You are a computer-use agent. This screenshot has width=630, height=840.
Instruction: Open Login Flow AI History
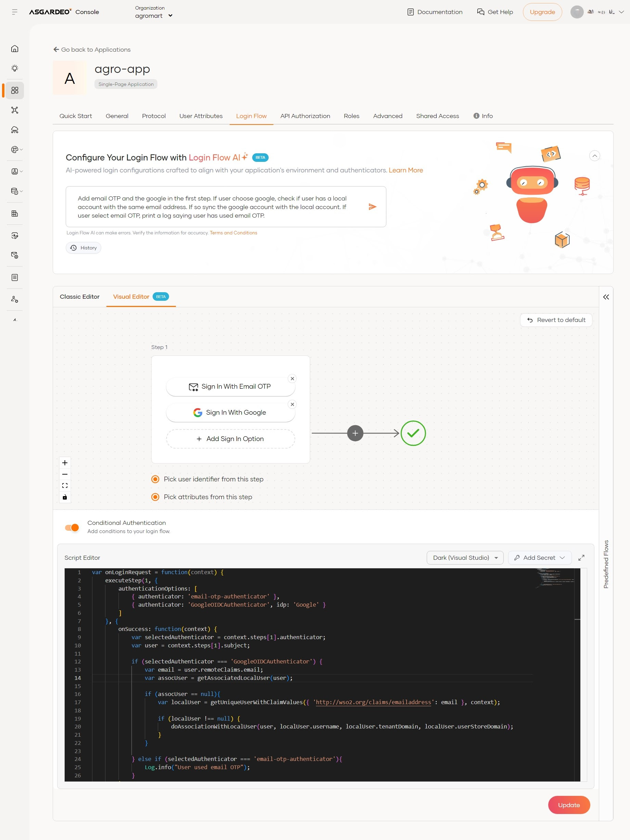83,248
